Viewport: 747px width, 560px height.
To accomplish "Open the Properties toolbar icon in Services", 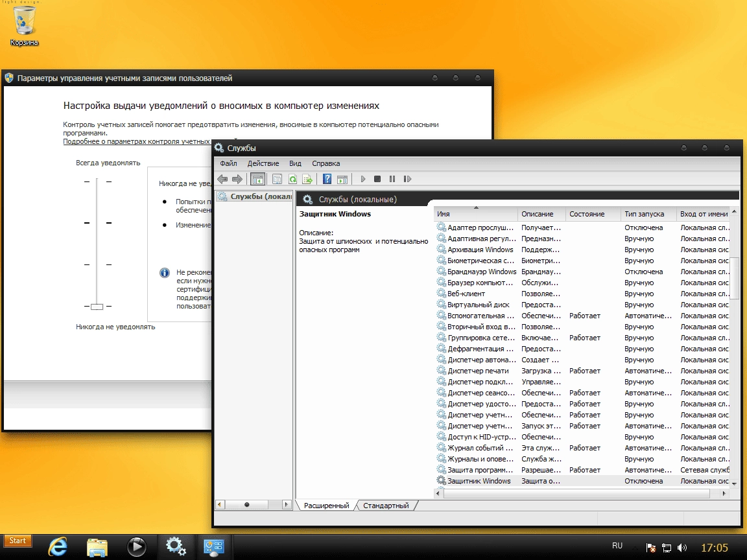I will [x=278, y=179].
